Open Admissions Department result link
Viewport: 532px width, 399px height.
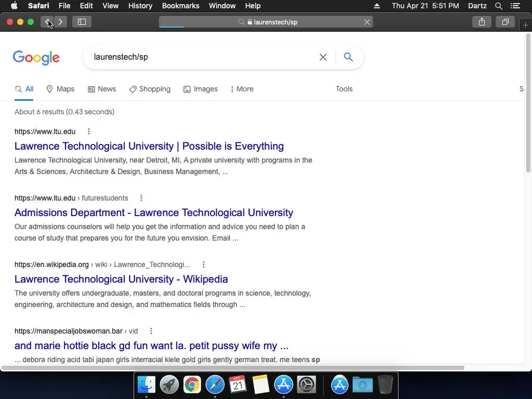(154, 212)
